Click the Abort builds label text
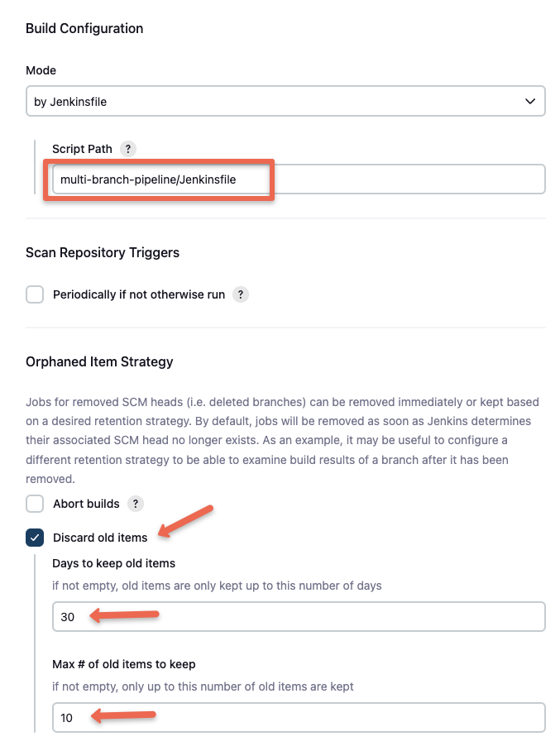 [86, 504]
